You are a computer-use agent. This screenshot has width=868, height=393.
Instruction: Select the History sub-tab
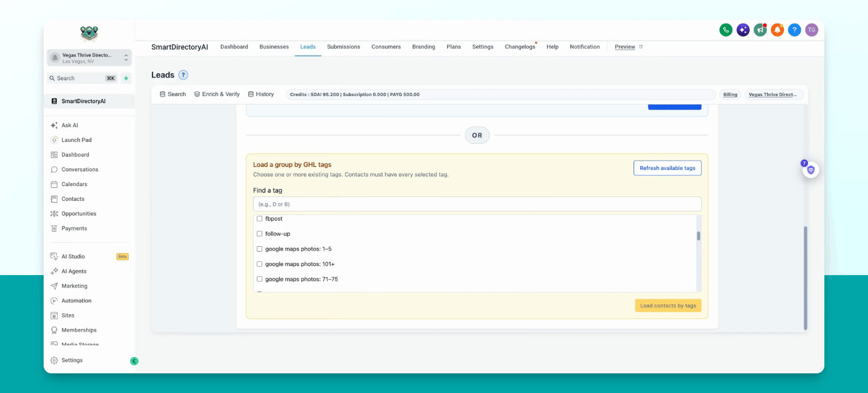[261, 94]
